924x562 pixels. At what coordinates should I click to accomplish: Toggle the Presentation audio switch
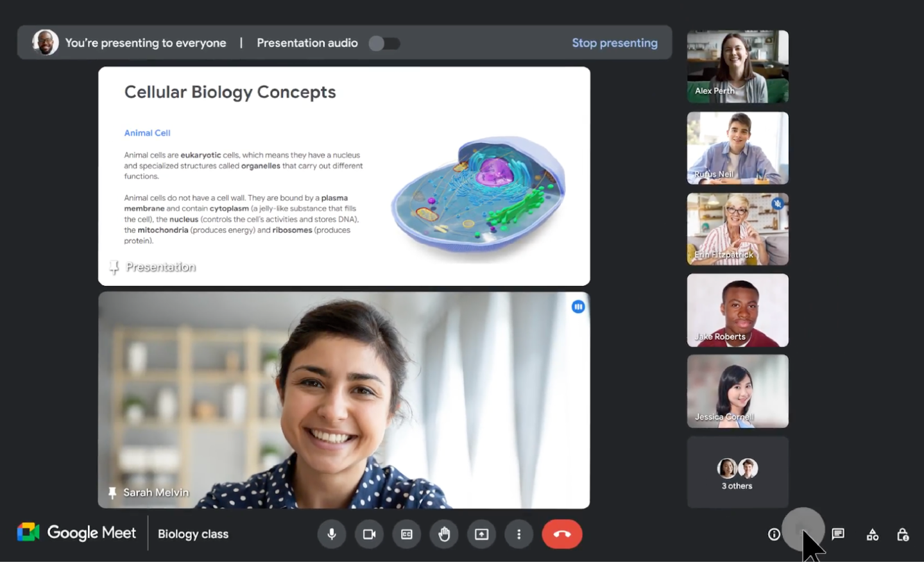click(x=384, y=43)
